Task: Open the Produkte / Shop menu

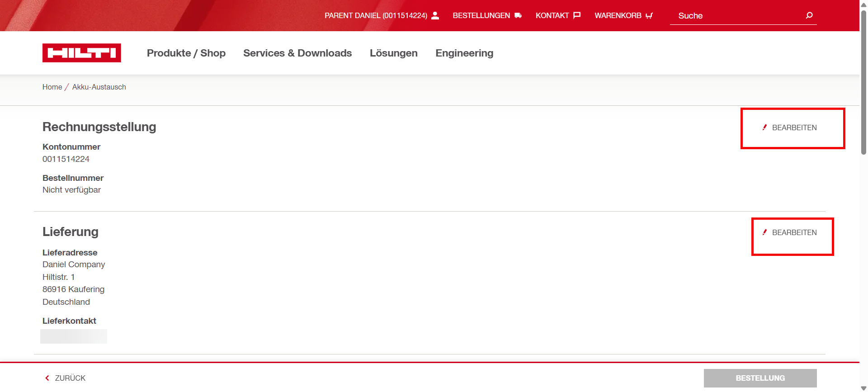Action: tap(186, 53)
